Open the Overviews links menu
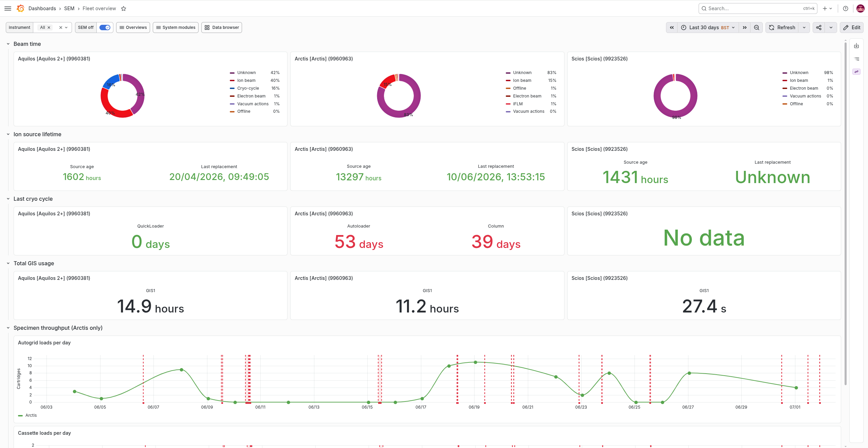The height and width of the screenshot is (448, 868). click(133, 28)
